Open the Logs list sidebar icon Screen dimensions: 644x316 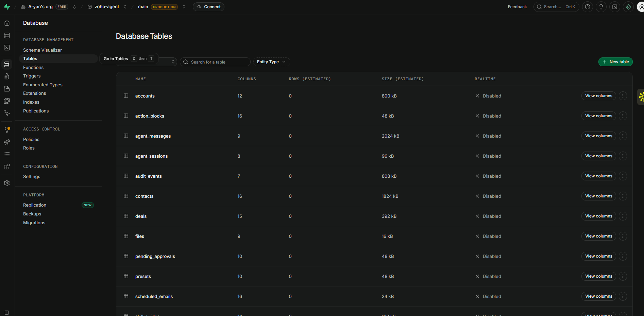[x=7, y=154]
